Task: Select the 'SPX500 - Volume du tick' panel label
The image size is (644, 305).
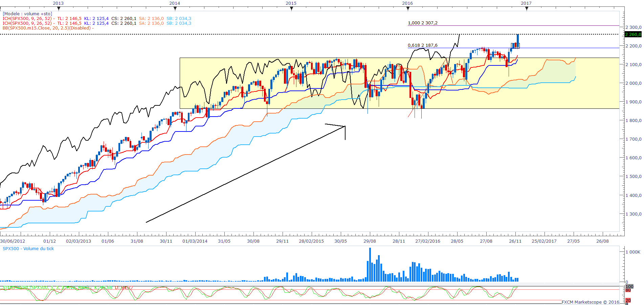Action: click(28, 249)
